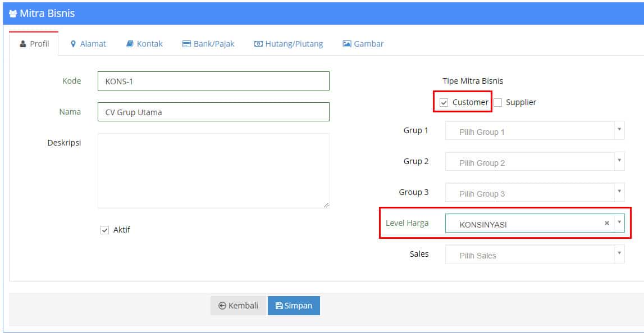Click the picture icon beside Gambar

(x=347, y=44)
